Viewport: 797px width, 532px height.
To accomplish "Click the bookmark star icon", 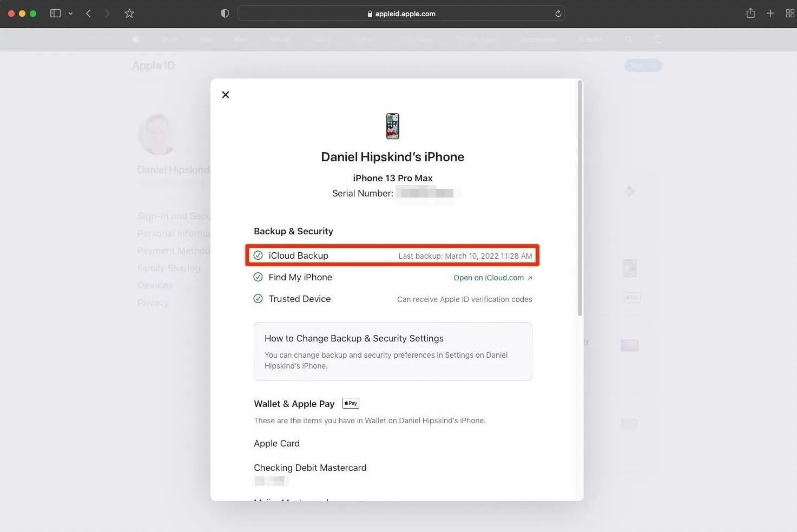I will 129,14.
